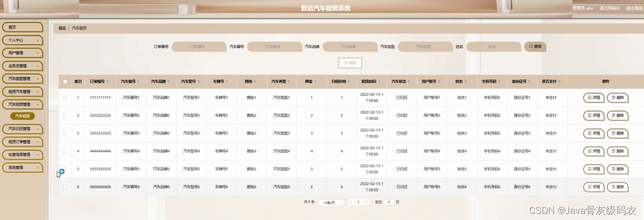
Task: Tick the select-all checkbox in table header
Action: coord(65,81)
